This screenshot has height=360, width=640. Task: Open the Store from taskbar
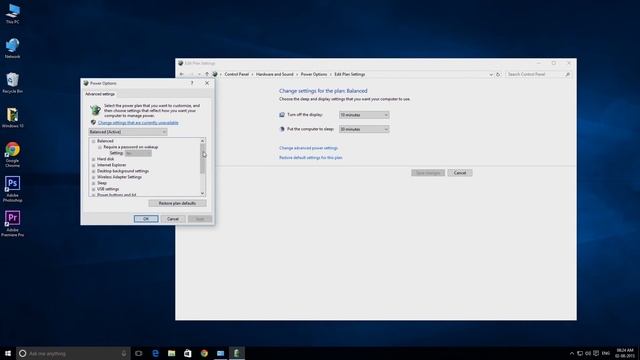(188, 353)
